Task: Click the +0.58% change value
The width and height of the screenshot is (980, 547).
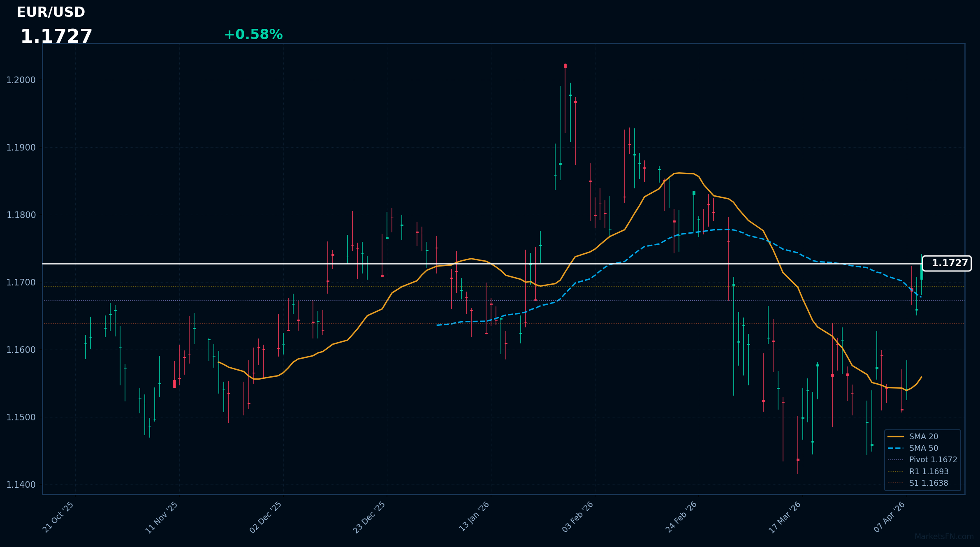Action: tap(253, 35)
